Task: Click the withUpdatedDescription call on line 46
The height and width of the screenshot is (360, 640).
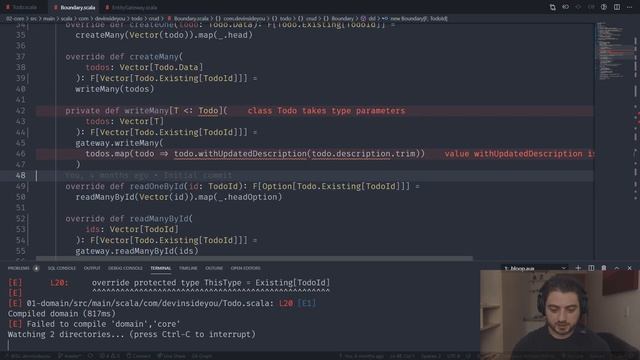Action: pos(240,154)
